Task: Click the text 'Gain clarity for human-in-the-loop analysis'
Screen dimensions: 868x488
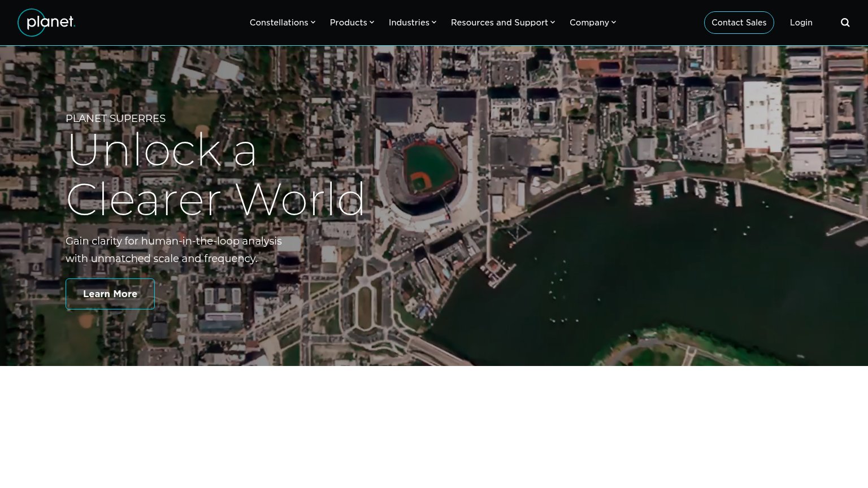Action: [173, 241]
